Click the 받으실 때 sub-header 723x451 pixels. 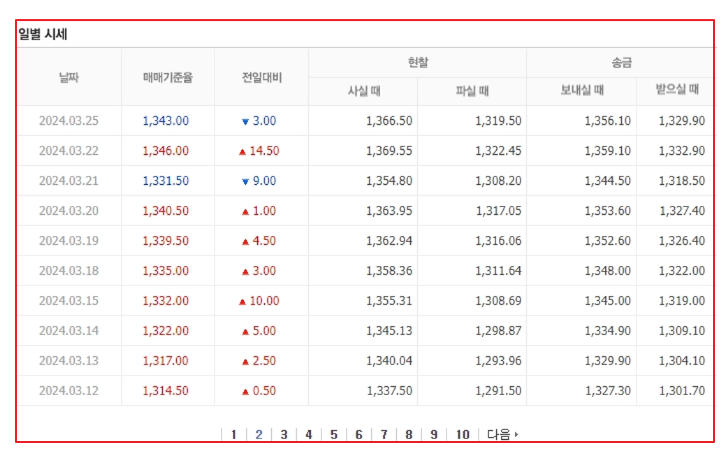point(677,89)
